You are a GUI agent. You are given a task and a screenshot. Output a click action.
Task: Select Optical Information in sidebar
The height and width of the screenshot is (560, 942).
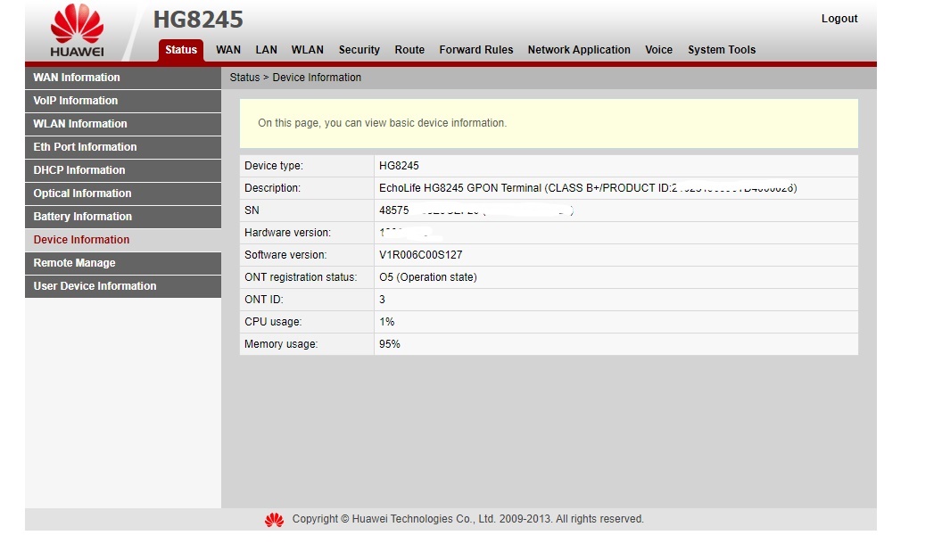click(82, 194)
